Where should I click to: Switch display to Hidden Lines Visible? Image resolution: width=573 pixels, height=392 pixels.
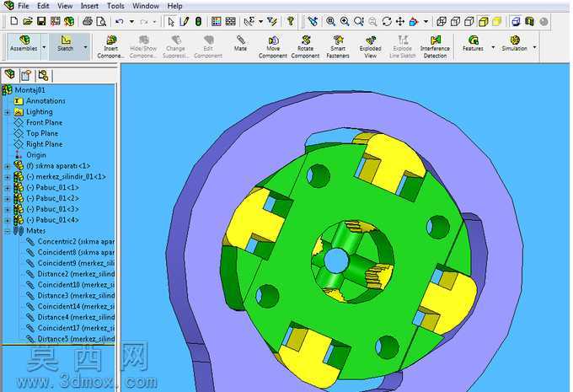(455, 22)
